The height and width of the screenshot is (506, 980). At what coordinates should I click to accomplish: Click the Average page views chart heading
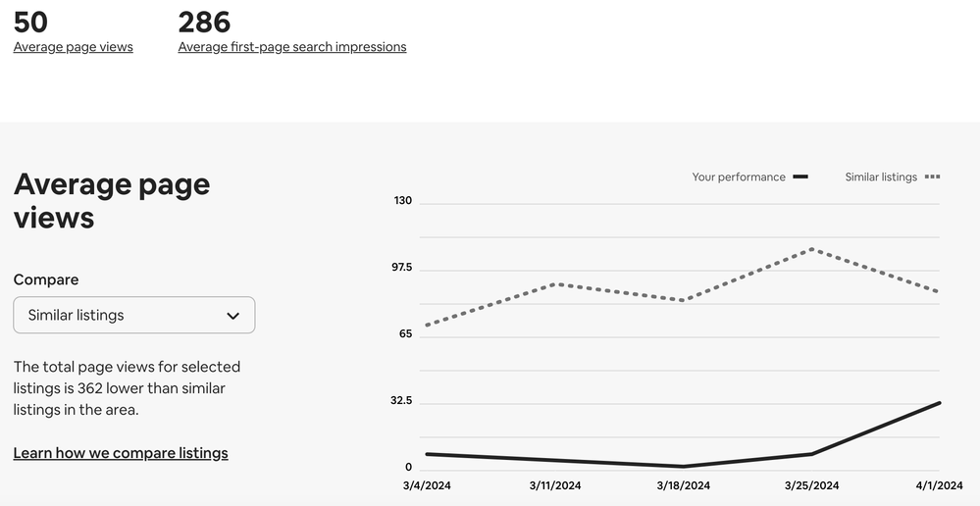tap(112, 200)
